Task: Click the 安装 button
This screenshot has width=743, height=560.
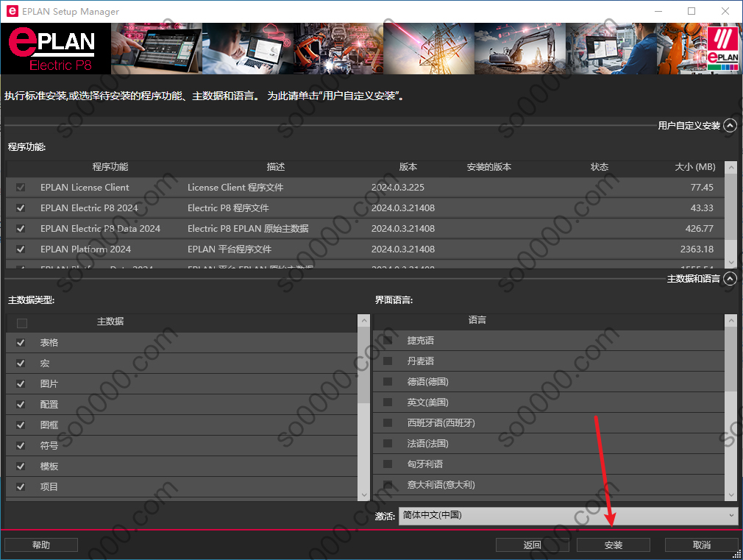Action: 614,545
